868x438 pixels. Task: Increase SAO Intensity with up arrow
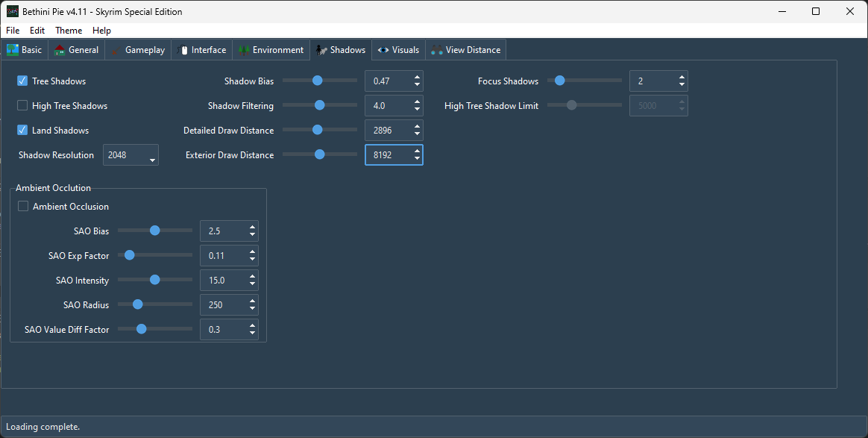(253, 276)
